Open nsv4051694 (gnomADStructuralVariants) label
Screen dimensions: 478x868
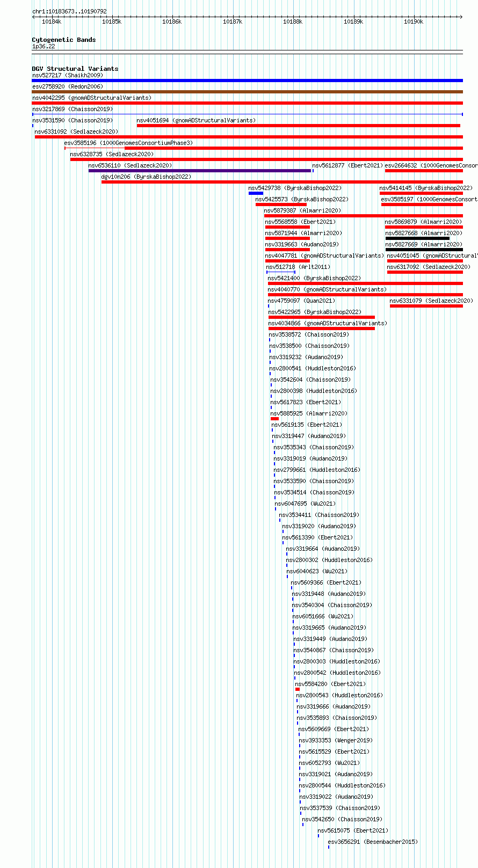coord(196,120)
